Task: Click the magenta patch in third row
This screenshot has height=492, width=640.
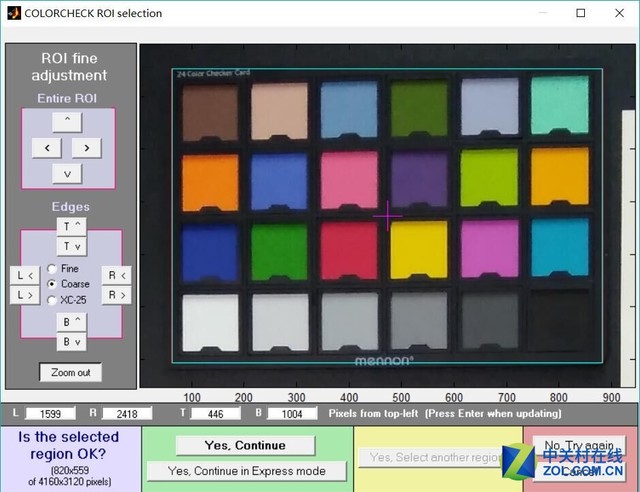Action: 490,249
